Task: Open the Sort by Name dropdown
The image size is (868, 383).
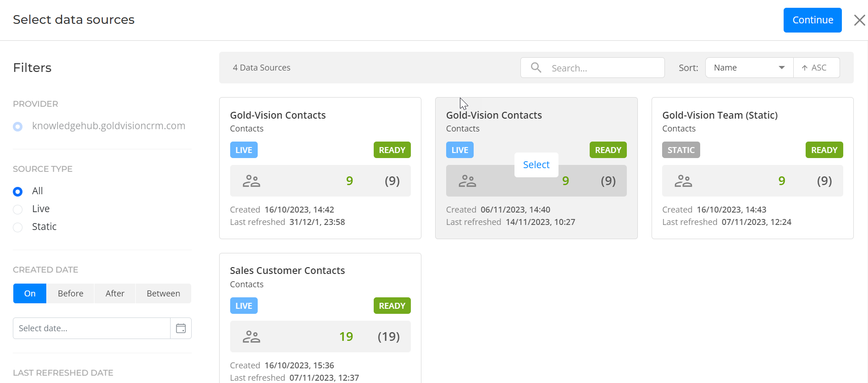Action: tap(749, 68)
